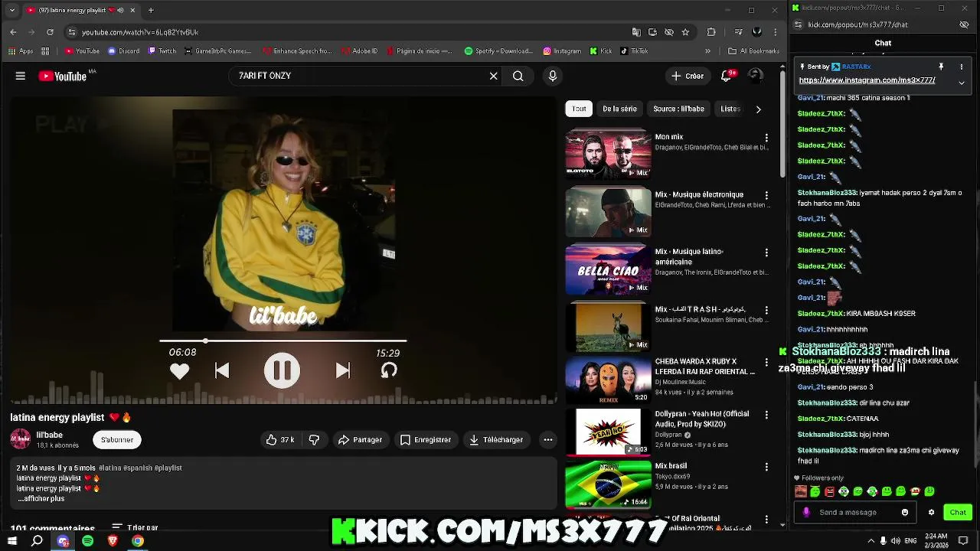Open the tab search dropdown arrow

tap(11, 10)
